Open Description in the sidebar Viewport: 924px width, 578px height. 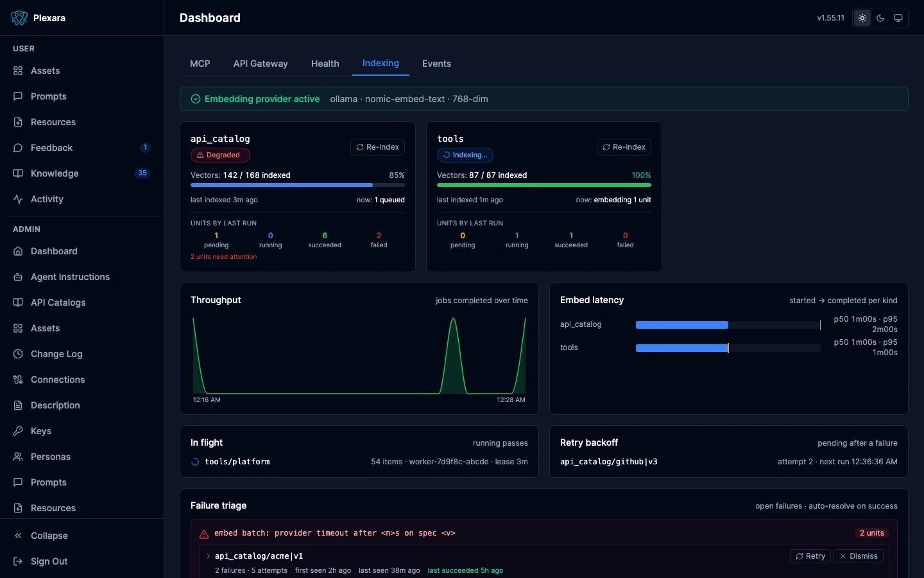pyautogui.click(x=81, y=405)
